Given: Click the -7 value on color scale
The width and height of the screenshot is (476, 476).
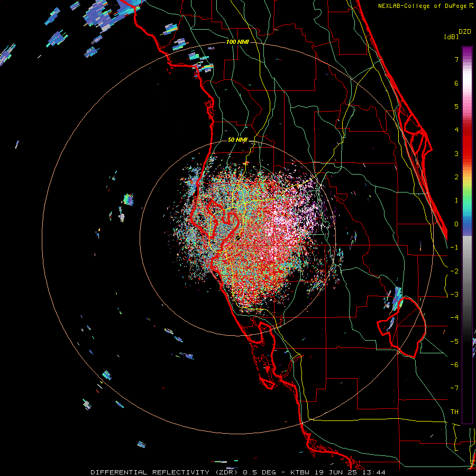Looking at the screenshot, I should (454, 388).
